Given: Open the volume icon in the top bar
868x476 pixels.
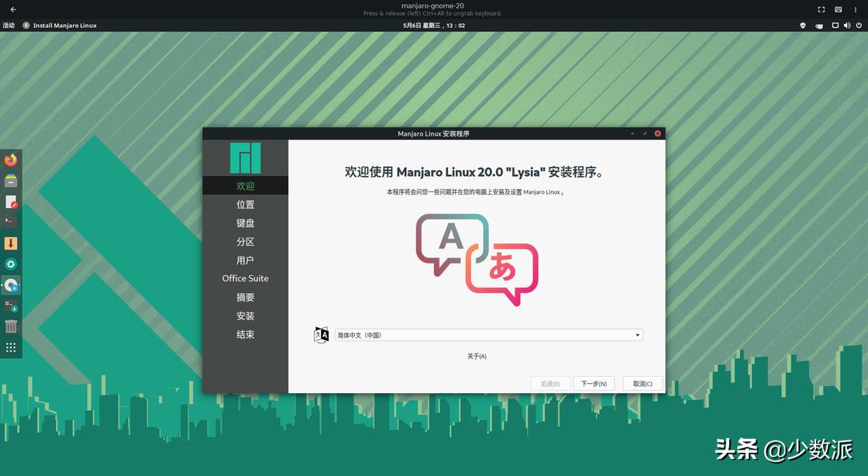Looking at the screenshot, I should (847, 25).
